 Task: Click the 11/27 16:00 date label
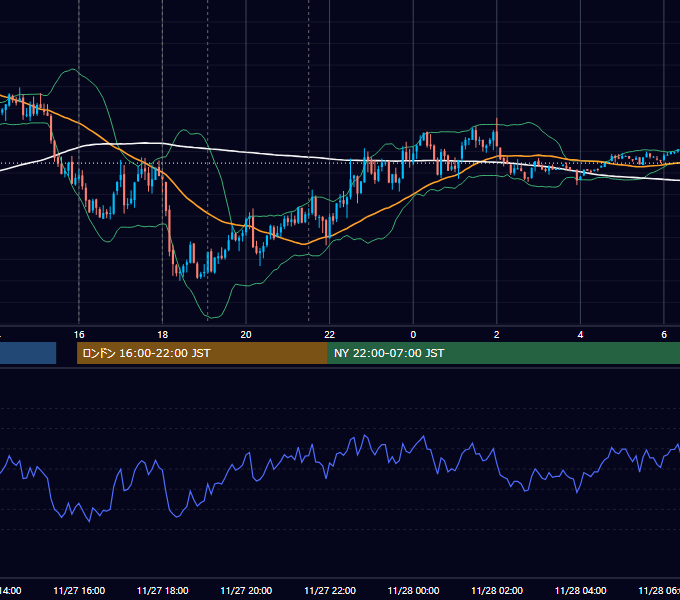[79, 591]
